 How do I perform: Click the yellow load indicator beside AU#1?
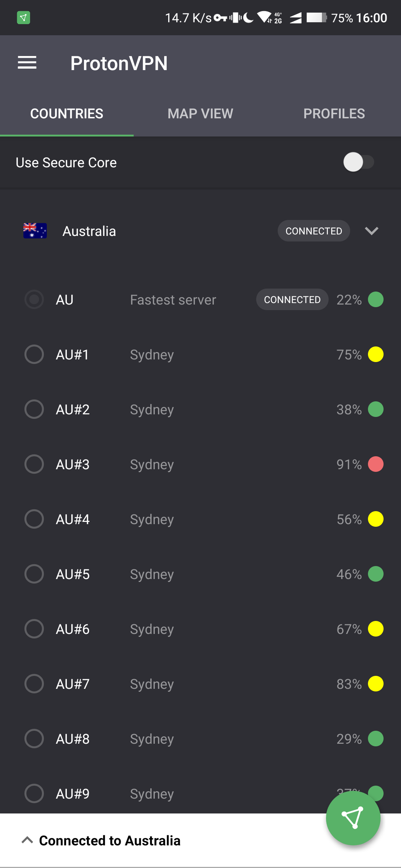point(376,354)
